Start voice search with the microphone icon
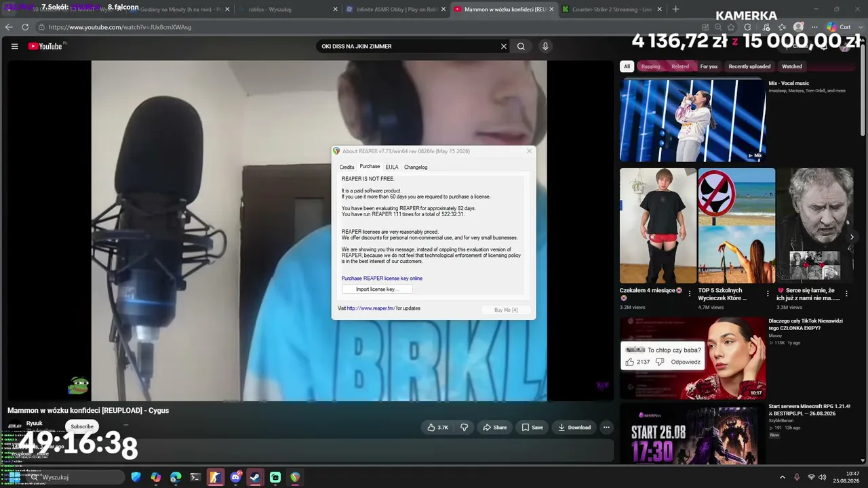 click(545, 46)
